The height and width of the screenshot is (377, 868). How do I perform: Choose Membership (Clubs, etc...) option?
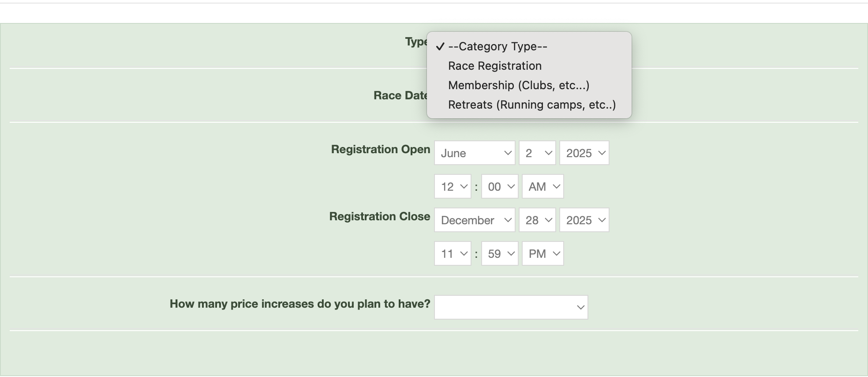pos(518,85)
